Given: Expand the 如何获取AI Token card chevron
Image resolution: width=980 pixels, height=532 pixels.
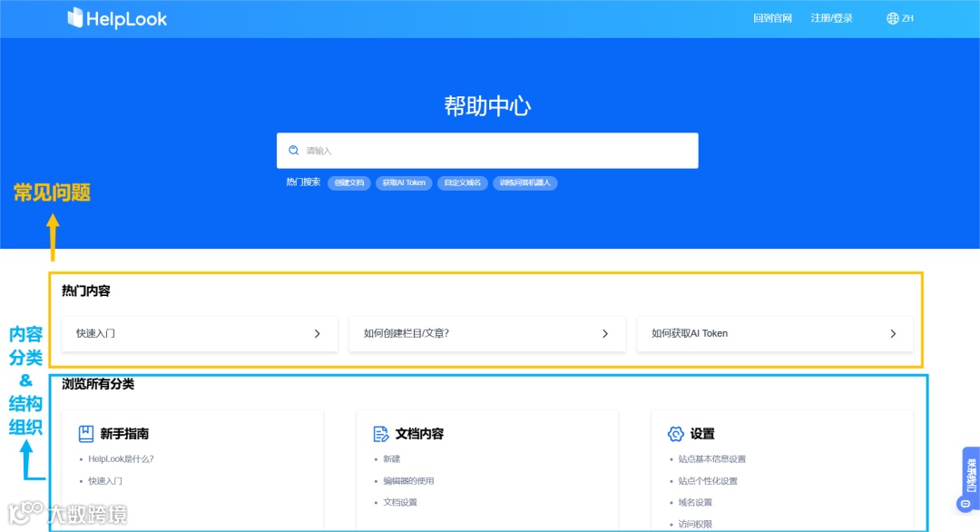Looking at the screenshot, I should pyautogui.click(x=892, y=333).
